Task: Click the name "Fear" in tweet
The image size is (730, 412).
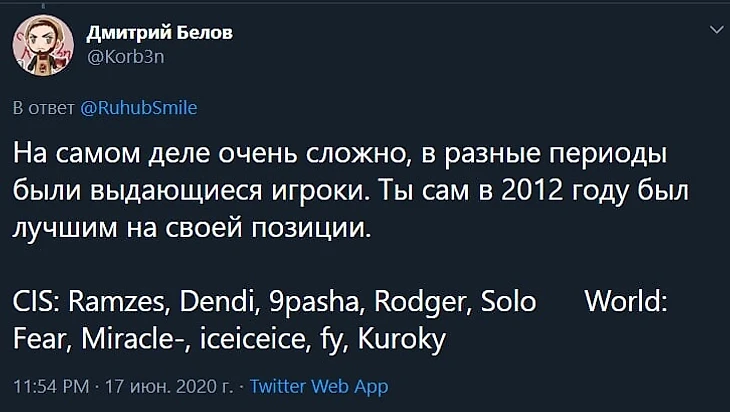Action: (x=38, y=340)
